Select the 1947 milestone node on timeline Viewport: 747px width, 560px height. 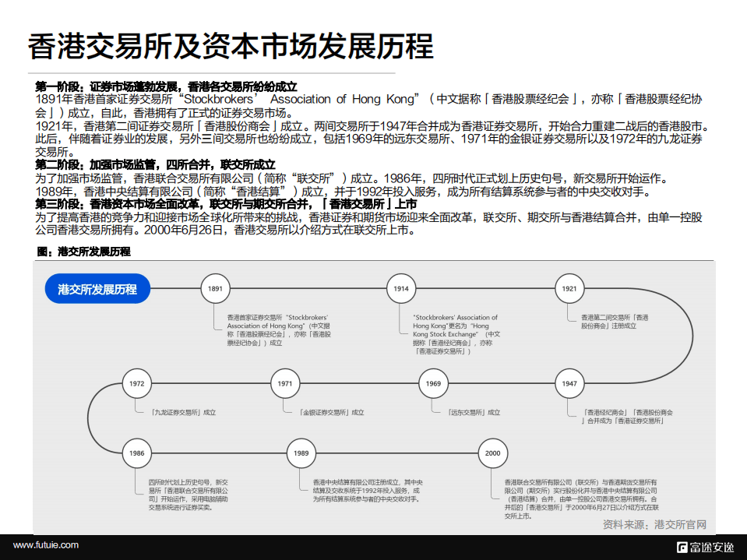[x=569, y=384]
